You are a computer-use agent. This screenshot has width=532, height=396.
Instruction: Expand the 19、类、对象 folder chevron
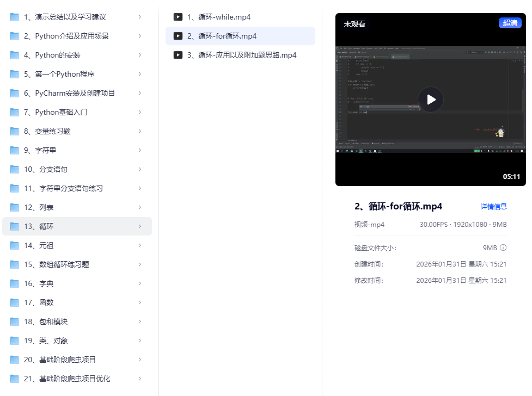coord(140,341)
